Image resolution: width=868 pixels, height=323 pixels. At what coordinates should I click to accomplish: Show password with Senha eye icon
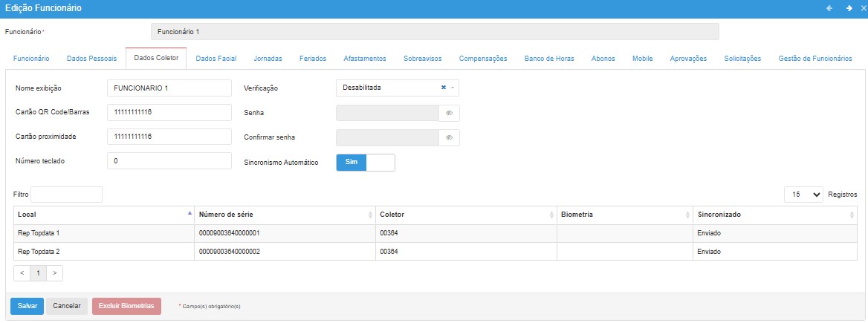[449, 113]
